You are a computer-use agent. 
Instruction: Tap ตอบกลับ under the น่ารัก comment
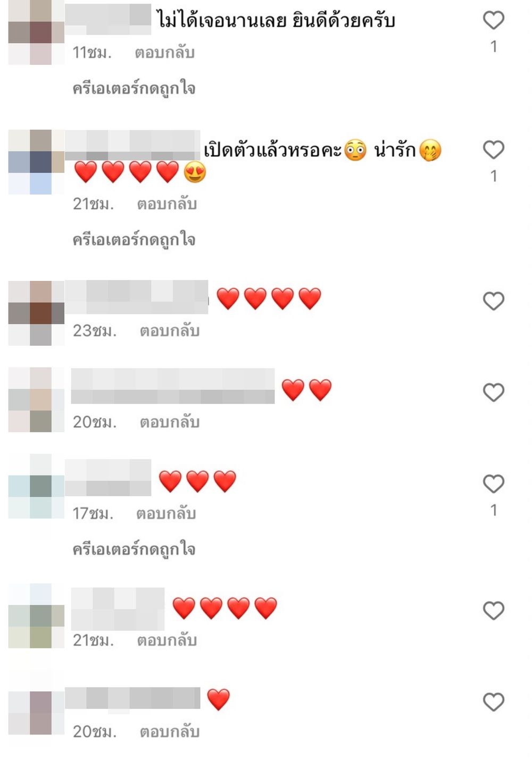[x=167, y=204]
